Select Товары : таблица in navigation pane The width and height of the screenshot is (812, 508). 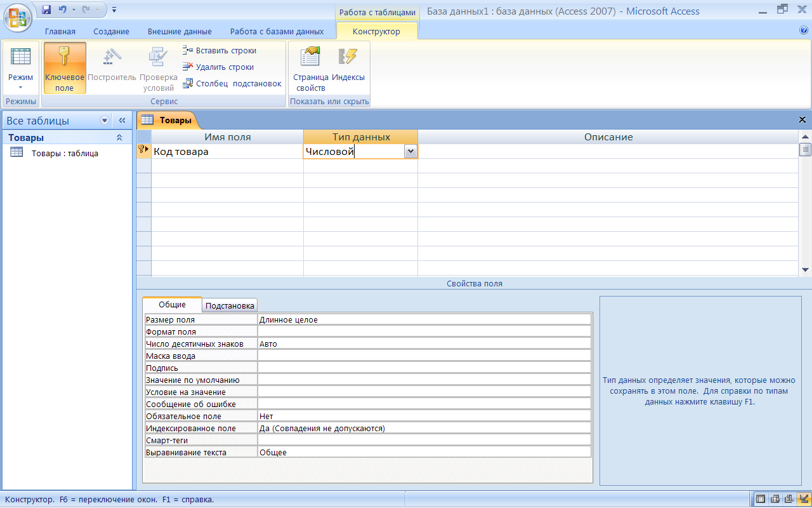(x=65, y=153)
